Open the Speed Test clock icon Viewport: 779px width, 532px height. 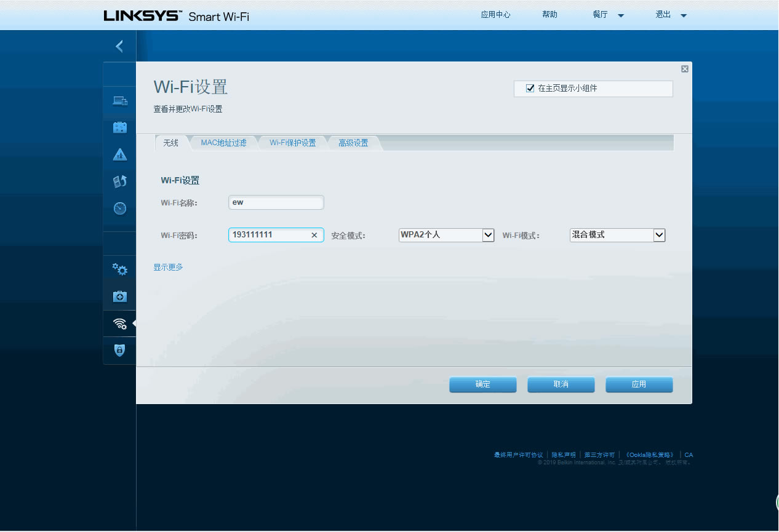[119, 208]
